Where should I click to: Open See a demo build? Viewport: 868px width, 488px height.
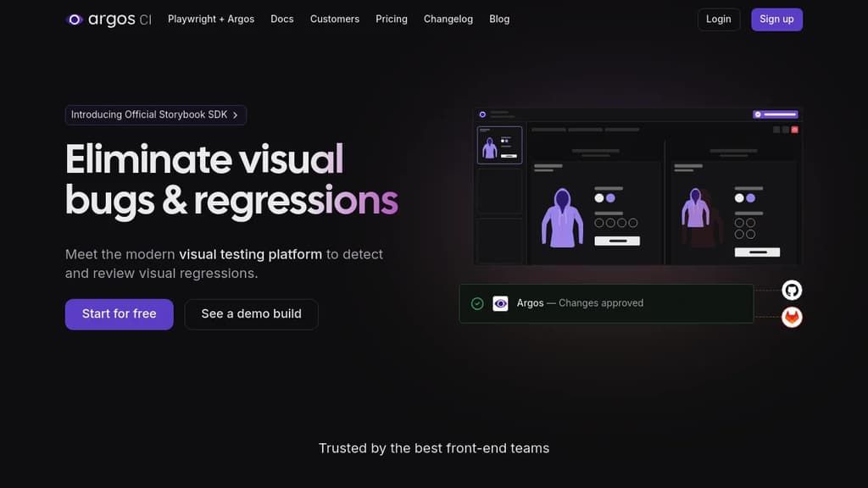click(251, 313)
